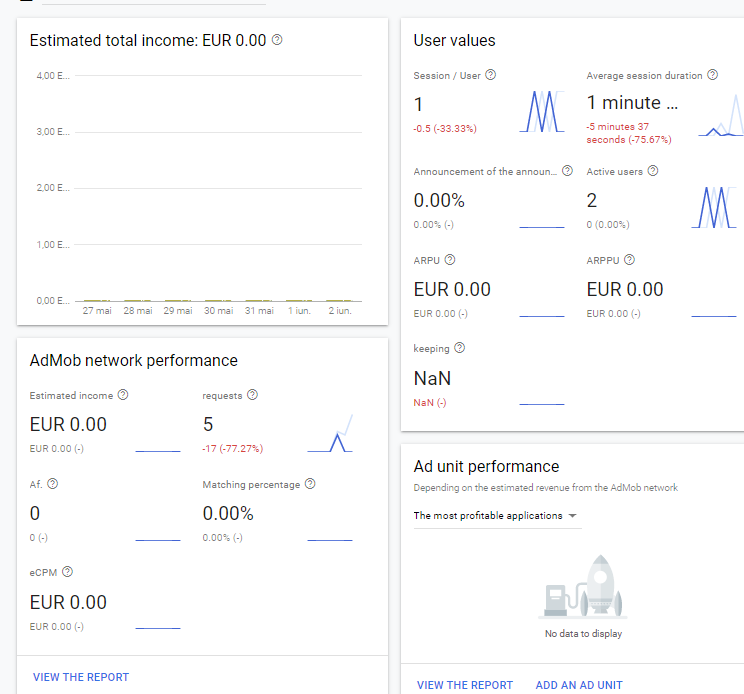Show help for Active users metric
Screen dimensions: 744x694
[x=653, y=171]
